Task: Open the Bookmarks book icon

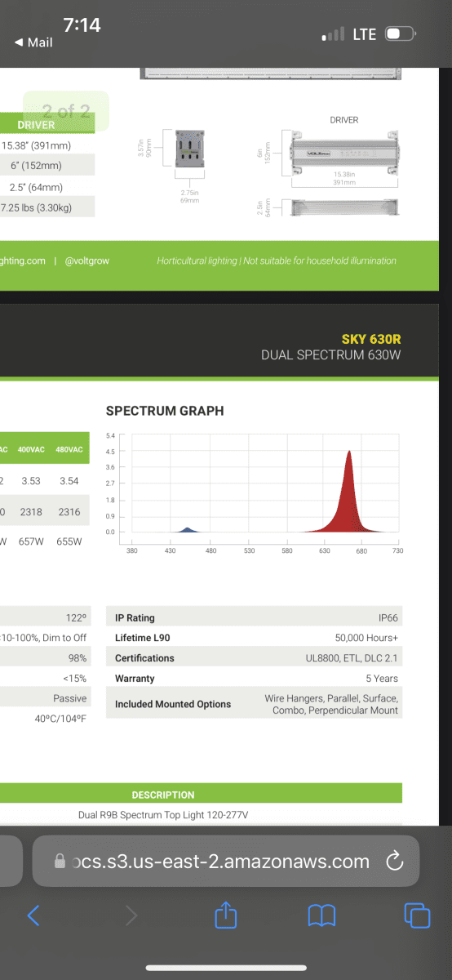Action: pos(321,915)
